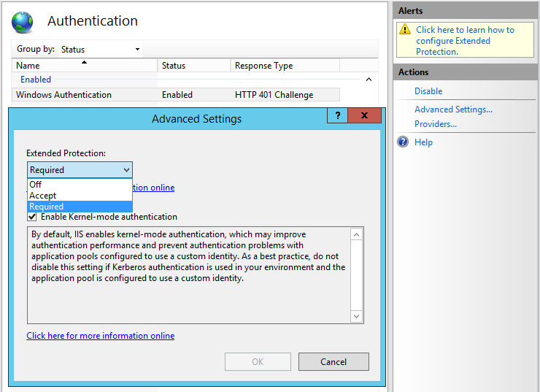Close the Advanced Settings dialog
Screen dimensions: 540x392
364,116
